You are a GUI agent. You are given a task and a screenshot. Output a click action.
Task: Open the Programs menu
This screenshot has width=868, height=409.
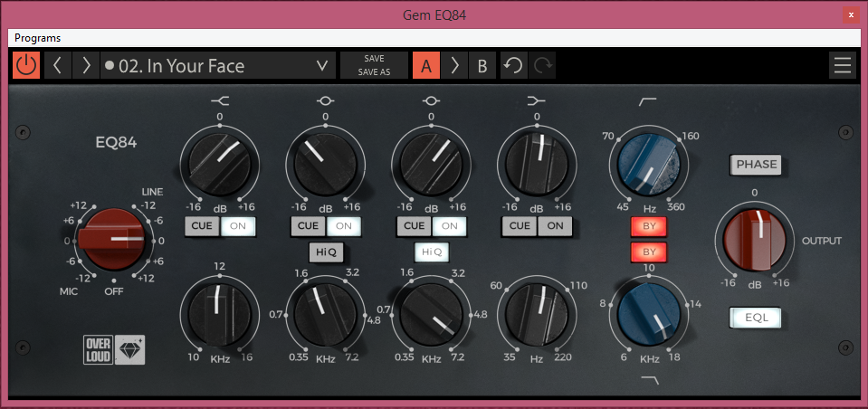click(x=38, y=38)
